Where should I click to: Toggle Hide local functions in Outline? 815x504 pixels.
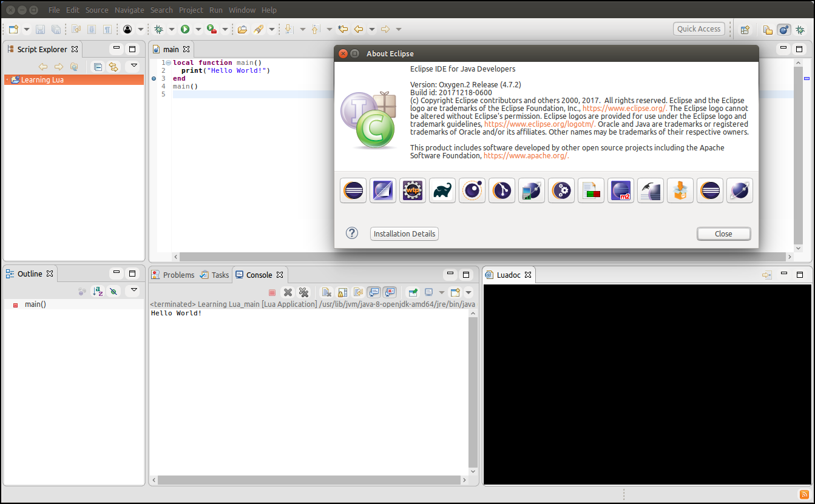[113, 291]
